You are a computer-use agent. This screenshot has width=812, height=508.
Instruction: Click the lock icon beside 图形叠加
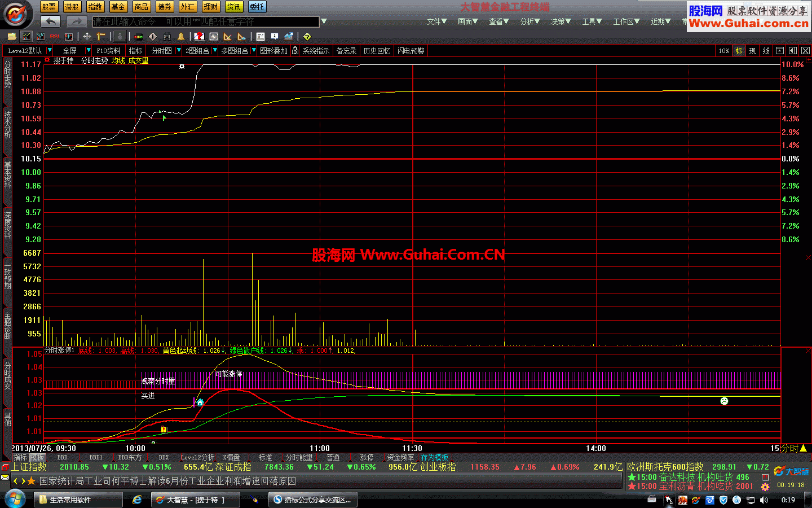point(295,50)
